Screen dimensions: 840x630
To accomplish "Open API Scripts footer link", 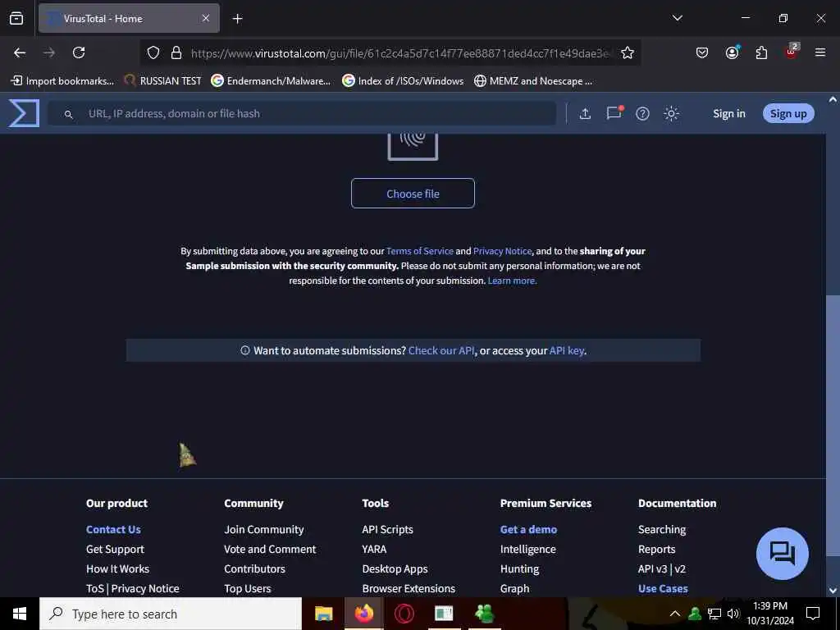I will 388,529.
